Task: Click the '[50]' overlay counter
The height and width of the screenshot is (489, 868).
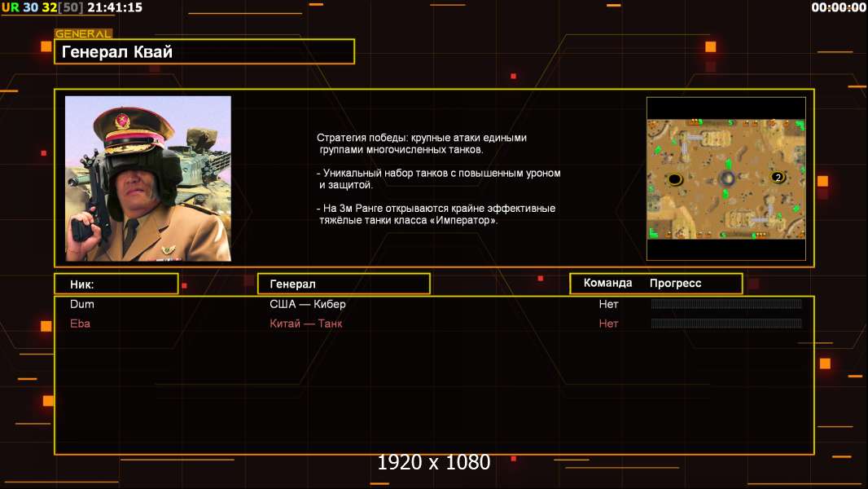Action: tap(70, 7)
